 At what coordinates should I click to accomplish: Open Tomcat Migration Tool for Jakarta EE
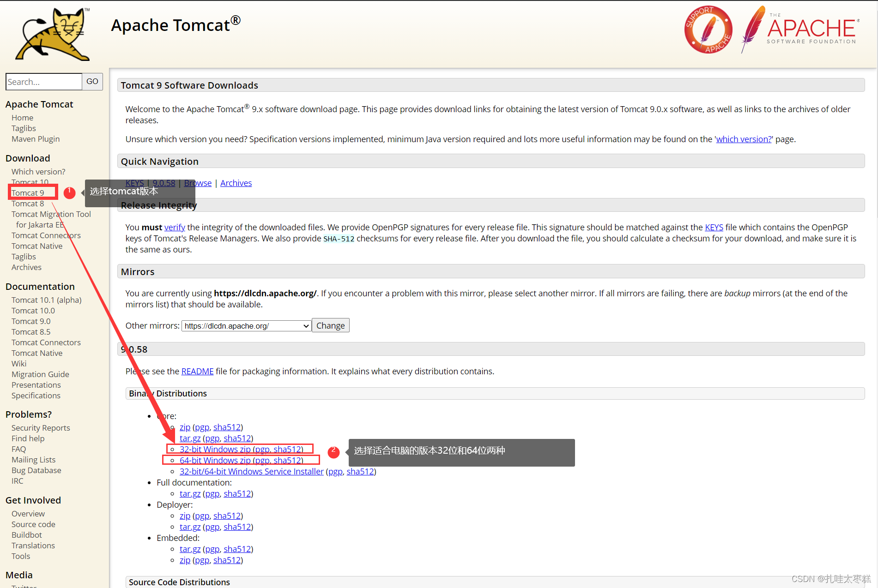pos(51,219)
